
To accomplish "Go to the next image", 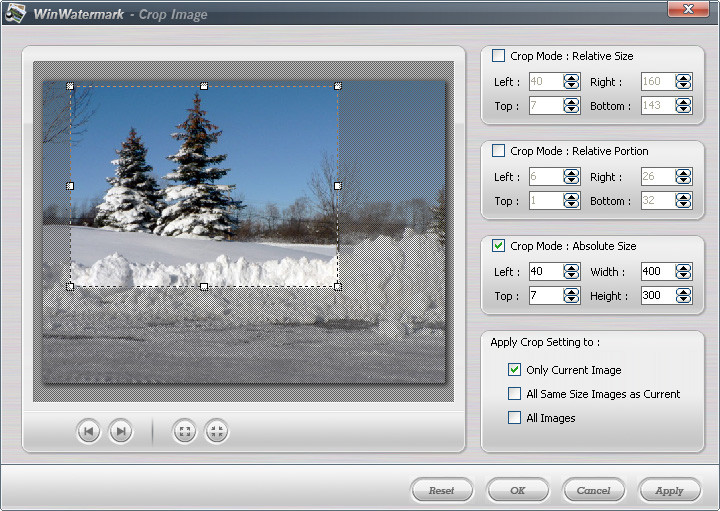I will pos(120,431).
